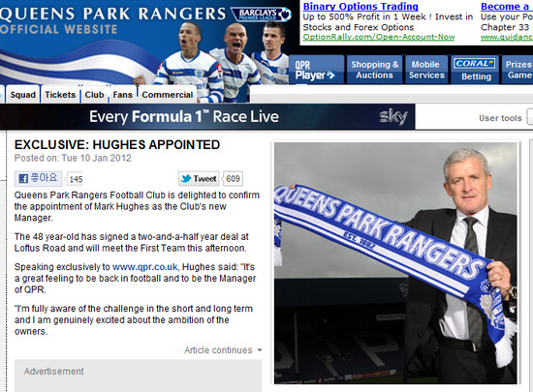Click the Facebook like button
The height and width of the screenshot is (392, 533).
tap(38, 178)
